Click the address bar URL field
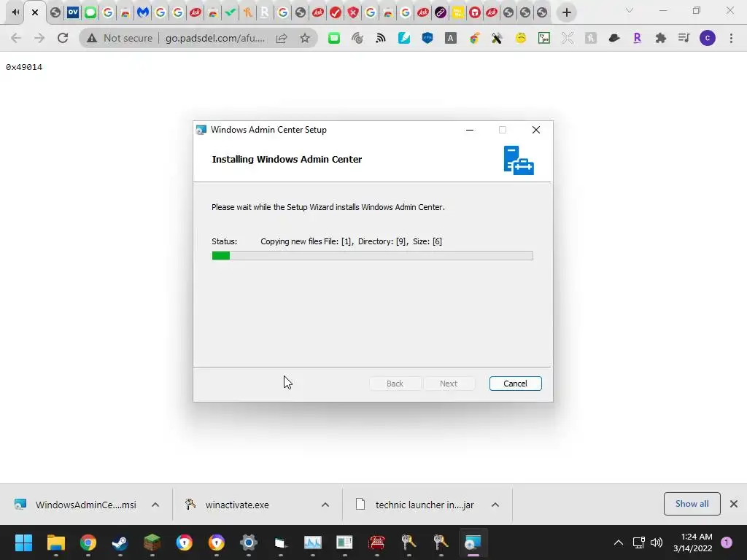The width and height of the screenshot is (747, 560). [215, 38]
